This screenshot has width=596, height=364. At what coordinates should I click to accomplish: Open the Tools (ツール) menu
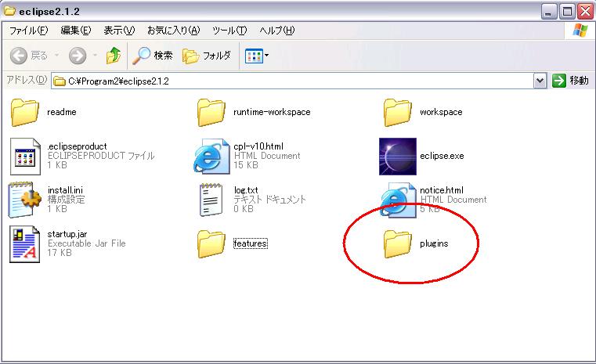229,31
